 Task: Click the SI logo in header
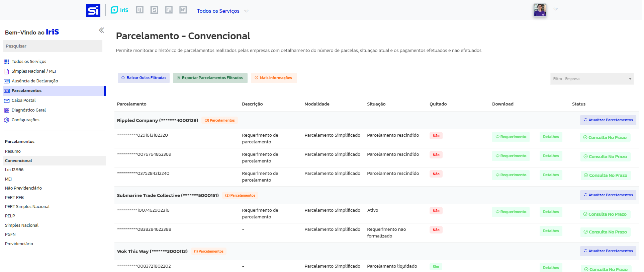(x=93, y=10)
